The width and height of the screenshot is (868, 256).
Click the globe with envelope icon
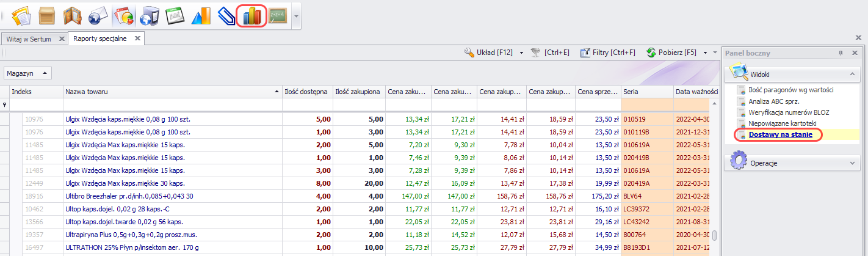pos(98,16)
